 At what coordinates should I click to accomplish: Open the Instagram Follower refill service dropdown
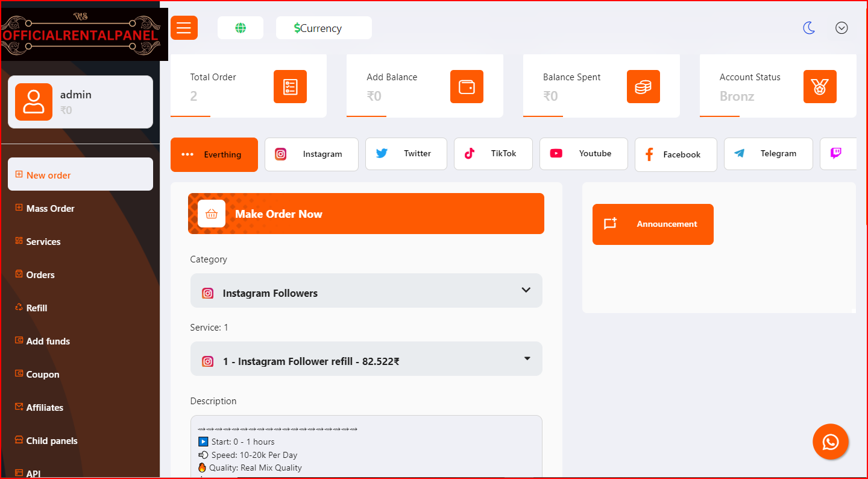[x=366, y=359]
